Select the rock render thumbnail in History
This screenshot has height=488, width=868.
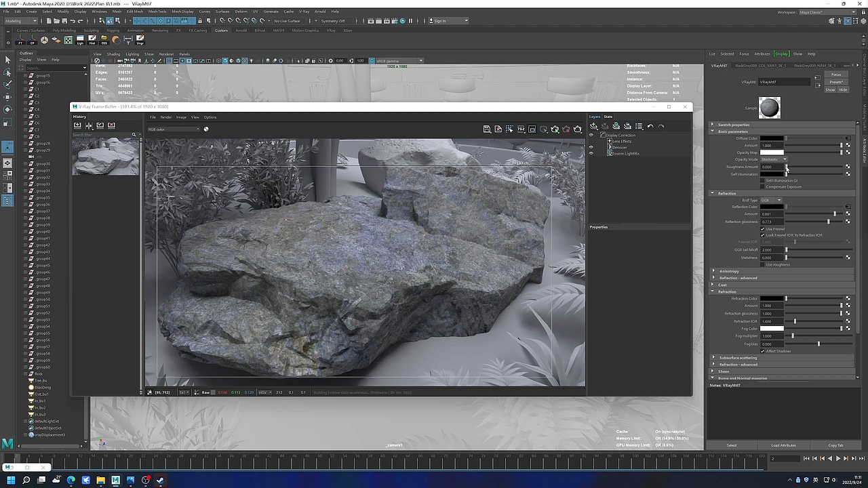[106, 157]
